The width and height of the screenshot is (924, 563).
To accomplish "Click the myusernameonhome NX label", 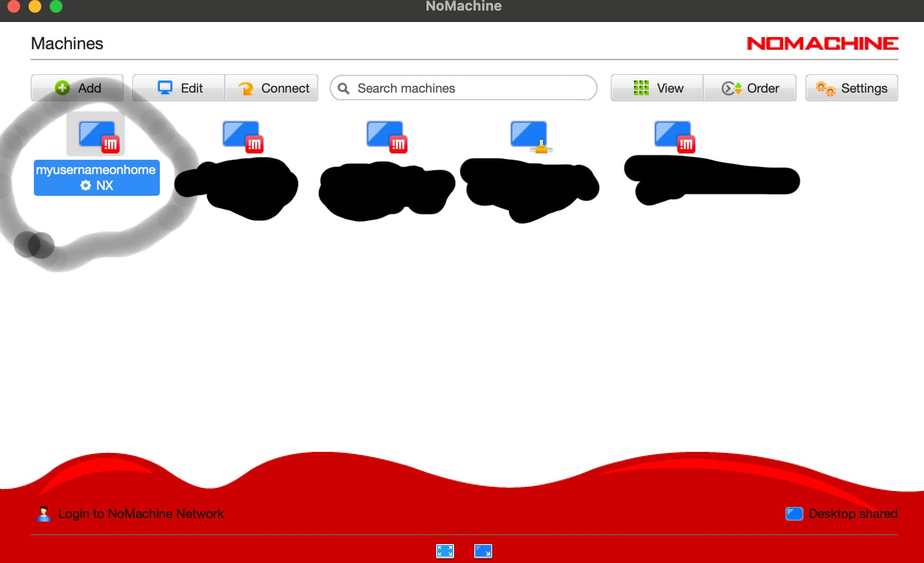I will pos(97,178).
